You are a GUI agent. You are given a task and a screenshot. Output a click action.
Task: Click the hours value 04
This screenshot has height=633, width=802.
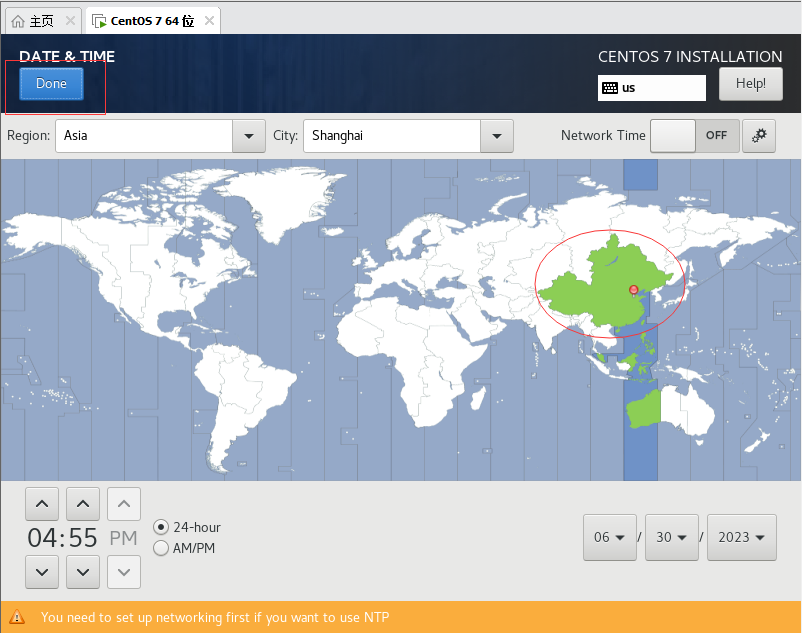(42, 538)
